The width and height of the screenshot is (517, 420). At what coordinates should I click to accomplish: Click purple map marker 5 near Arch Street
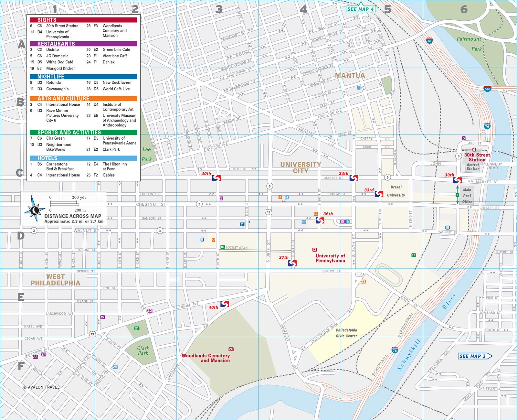point(464,138)
